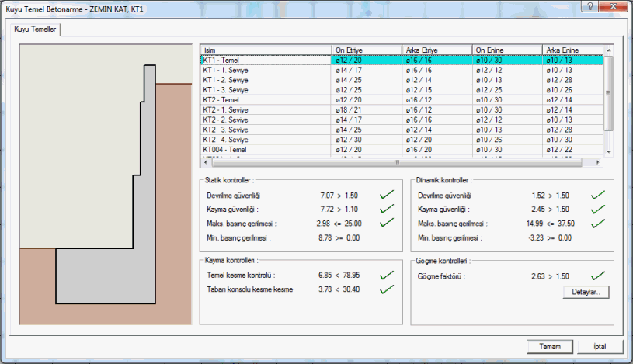Viewport: 633px width, 364px height.
Task: Select the KT1 - 2. Seviye row
Action: pyautogui.click(x=402, y=80)
